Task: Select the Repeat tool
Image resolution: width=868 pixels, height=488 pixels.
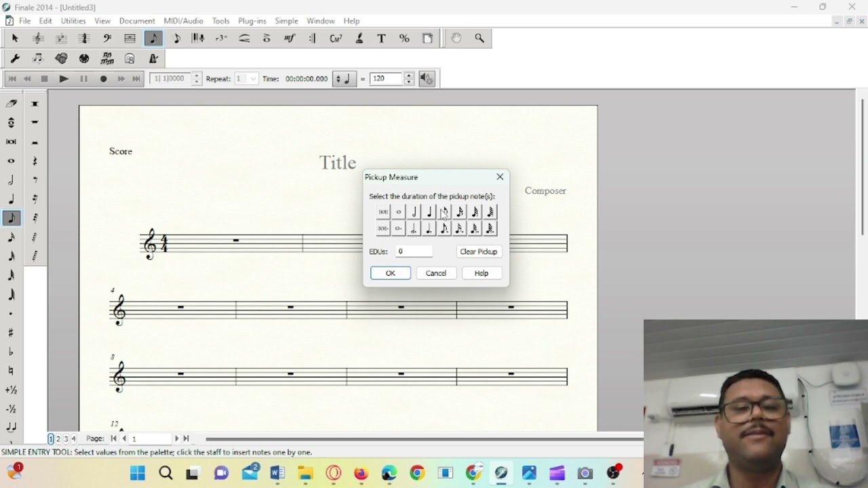Action: [x=313, y=39]
